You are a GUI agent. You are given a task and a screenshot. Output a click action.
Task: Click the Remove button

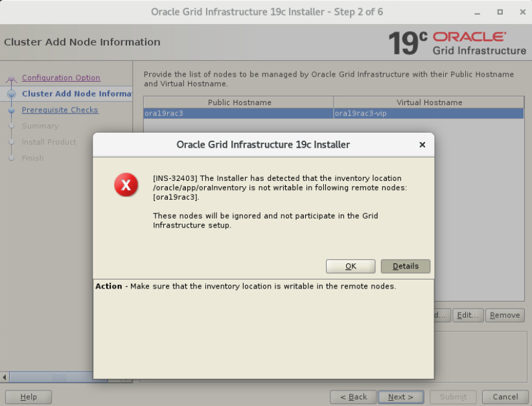point(505,315)
